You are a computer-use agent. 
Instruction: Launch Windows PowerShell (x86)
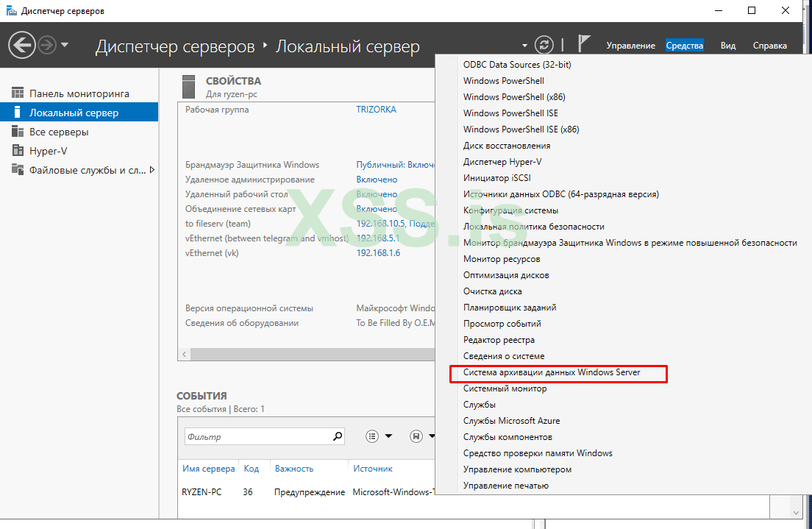[514, 97]
